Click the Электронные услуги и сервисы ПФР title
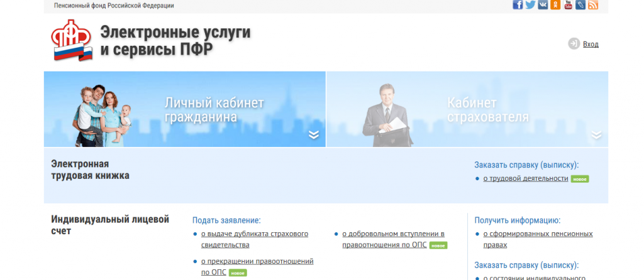Image resolution: width=644 pixels, height=280 pixels. (x=175, y=41)
